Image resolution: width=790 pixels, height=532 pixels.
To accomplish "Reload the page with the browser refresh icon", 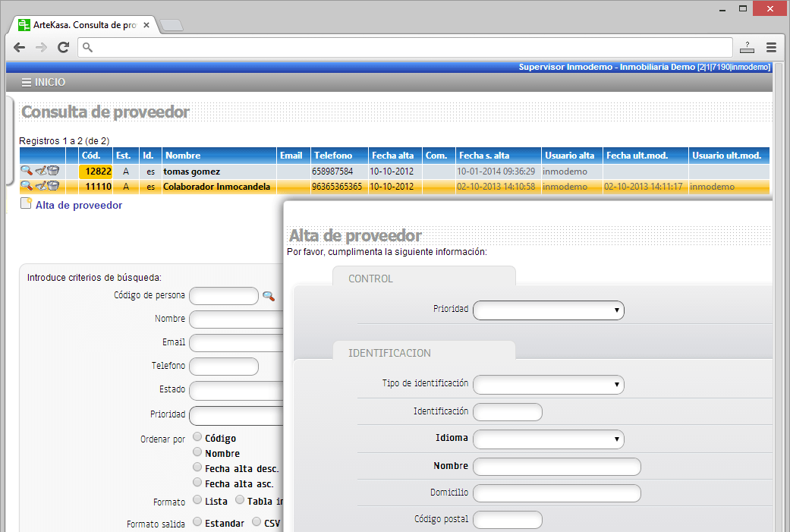I will pos(64,47).
